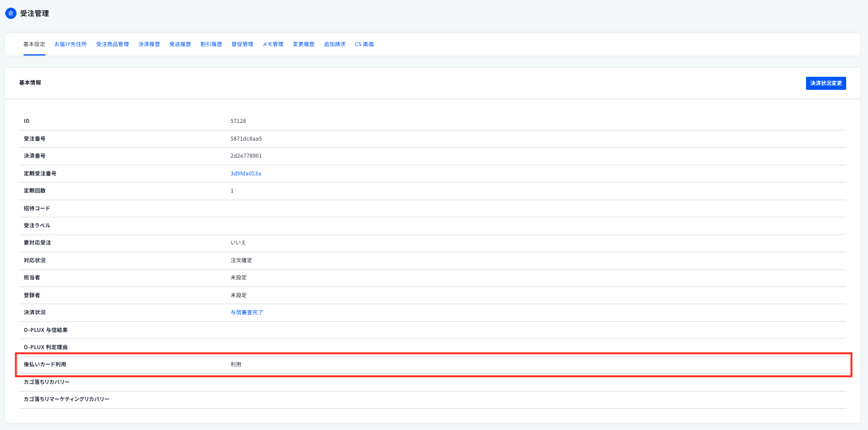
Task: Go to the 割引履歴 tab
Action: 211,44
